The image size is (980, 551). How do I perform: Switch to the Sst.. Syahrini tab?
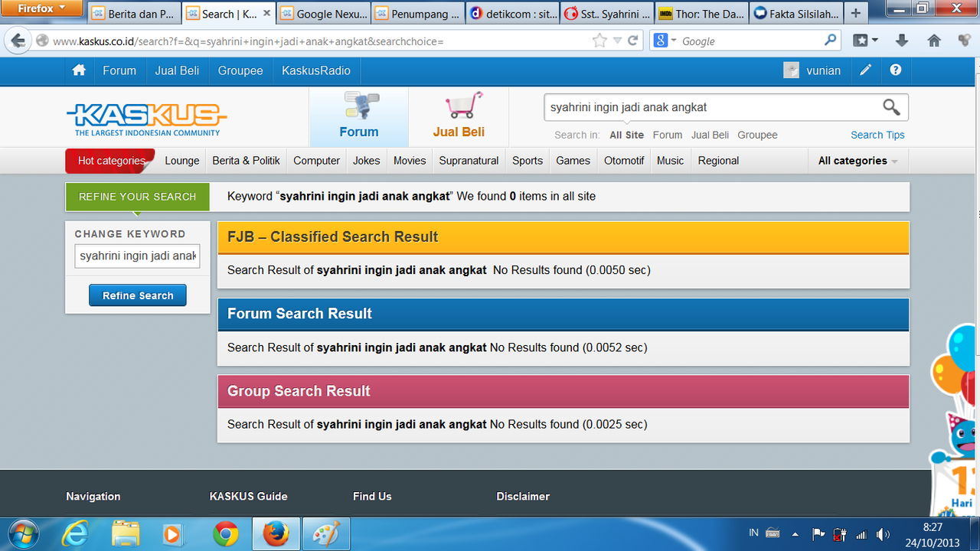(x=606, y=14)
